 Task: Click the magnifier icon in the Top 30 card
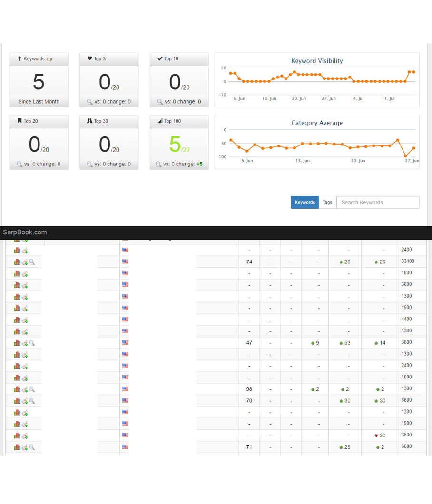click(x=90, y=164)
